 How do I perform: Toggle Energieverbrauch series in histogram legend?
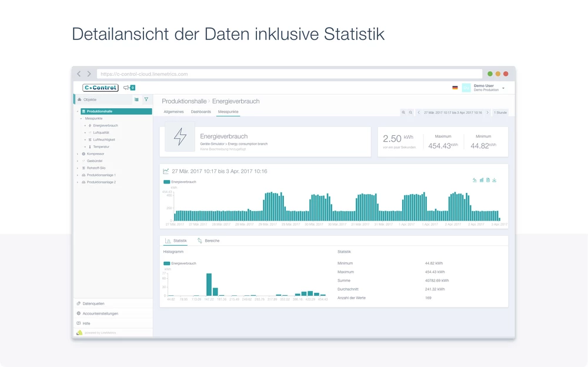[x=180, y=263]
